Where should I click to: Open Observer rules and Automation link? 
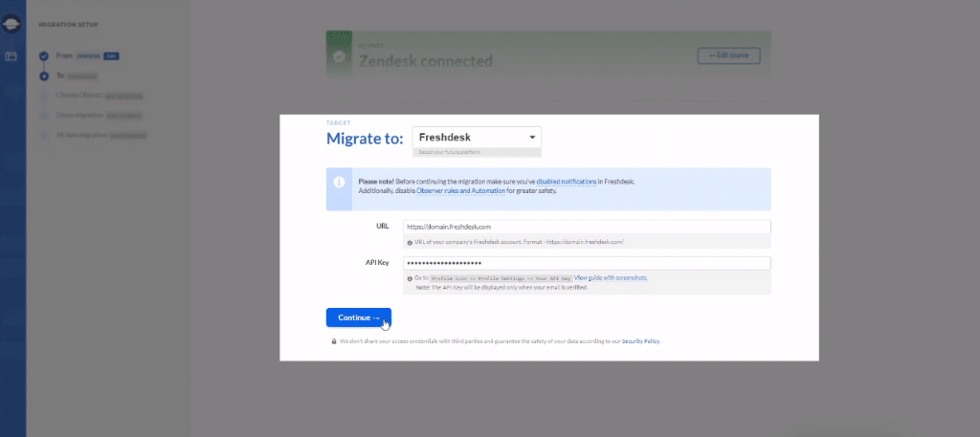pyautogui.click(x=460, y=190)
